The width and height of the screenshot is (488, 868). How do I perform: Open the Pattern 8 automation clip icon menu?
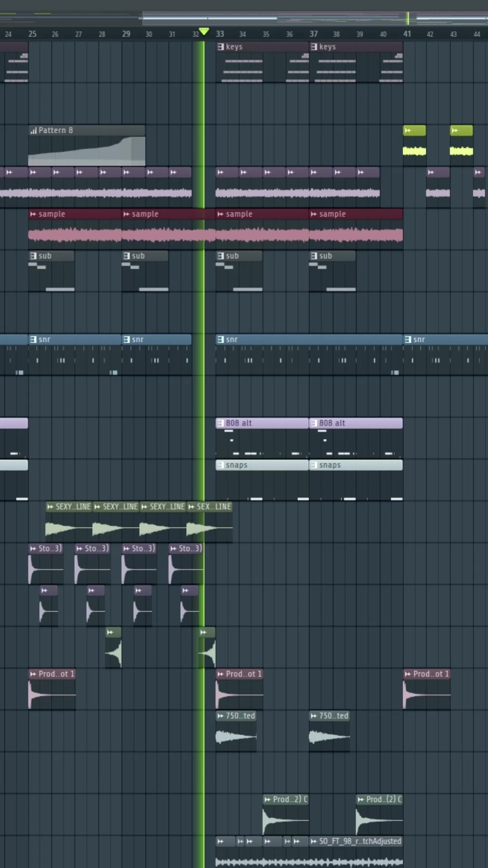click(33, 131)
